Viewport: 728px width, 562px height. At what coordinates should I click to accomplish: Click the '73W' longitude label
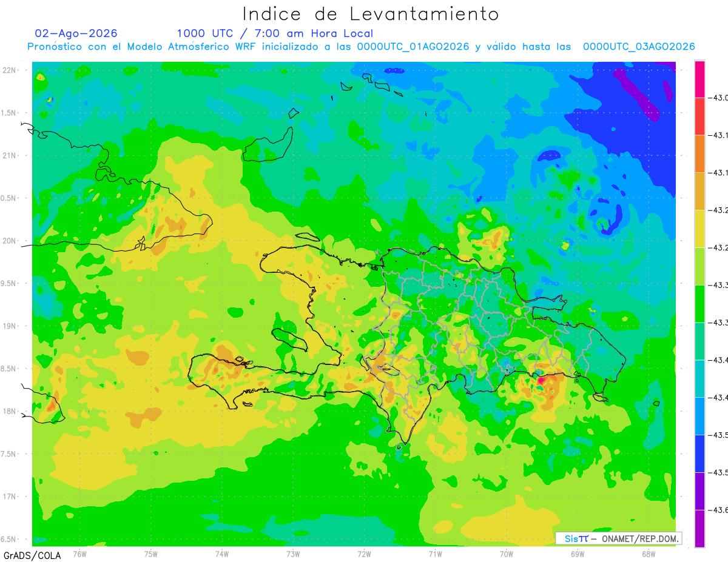click(293, 554)
